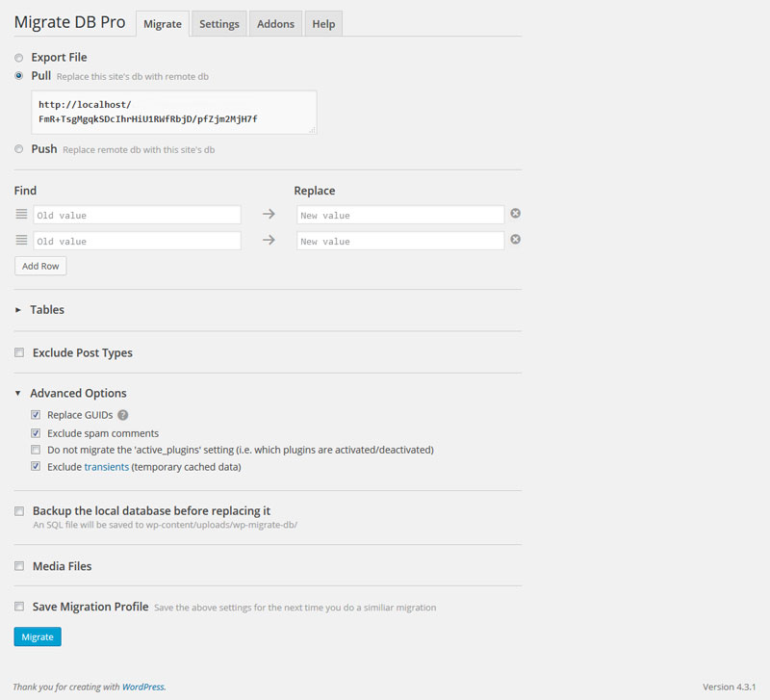
Task: Click the 'Find' column heading
Action: [x=25, y=191]
